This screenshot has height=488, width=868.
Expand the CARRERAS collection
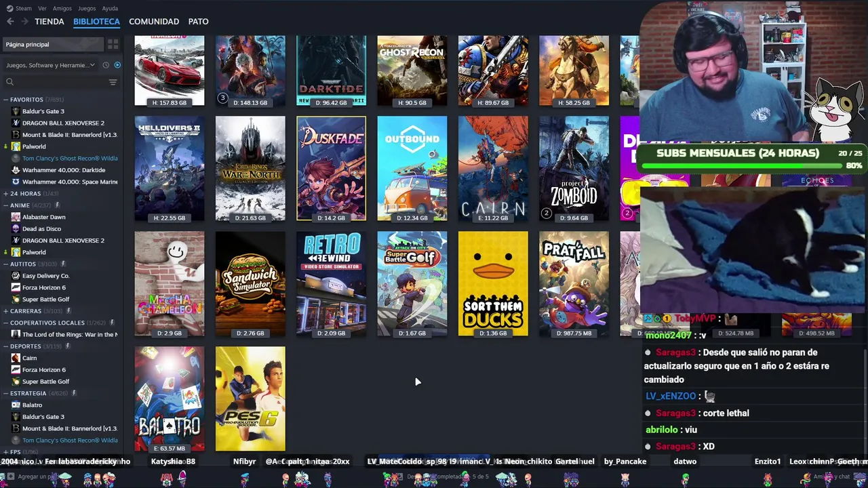tap(6, 311)
